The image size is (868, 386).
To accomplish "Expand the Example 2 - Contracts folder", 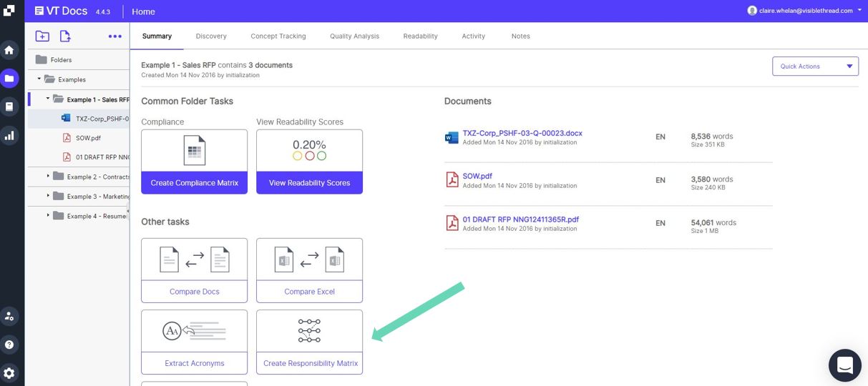I will tap(49, 176).
